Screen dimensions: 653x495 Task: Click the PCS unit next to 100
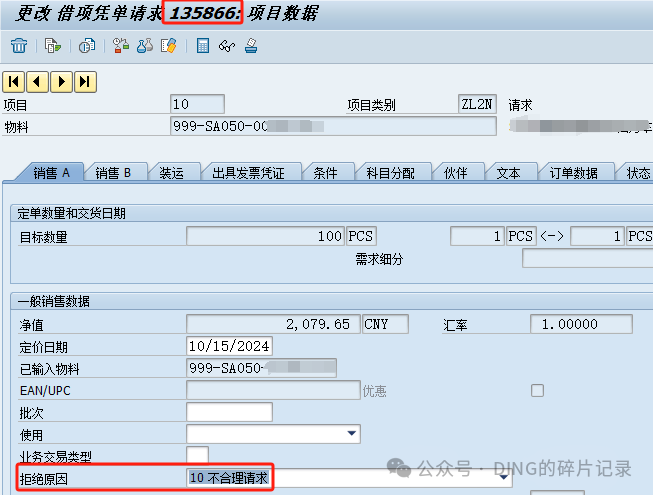361,236
